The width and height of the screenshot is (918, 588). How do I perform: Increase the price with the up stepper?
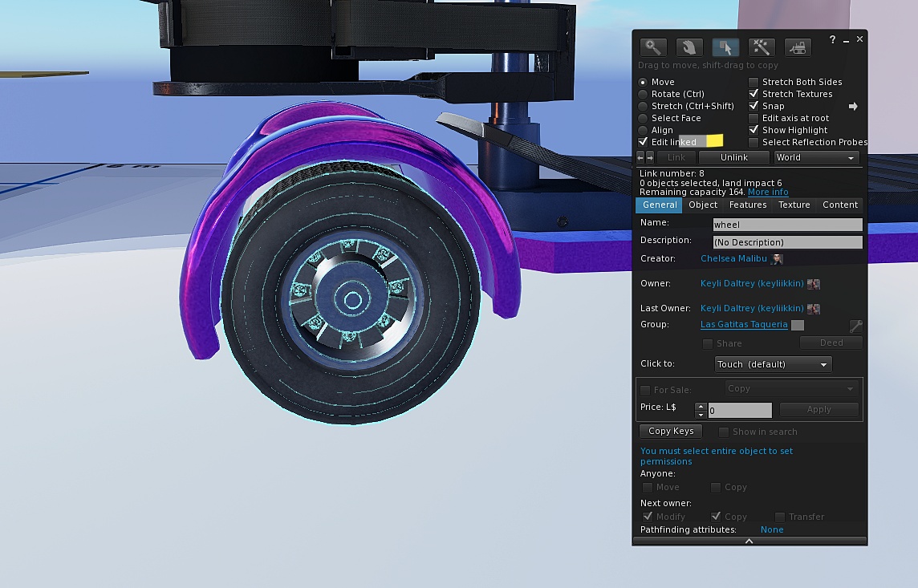tap(701, 406)
